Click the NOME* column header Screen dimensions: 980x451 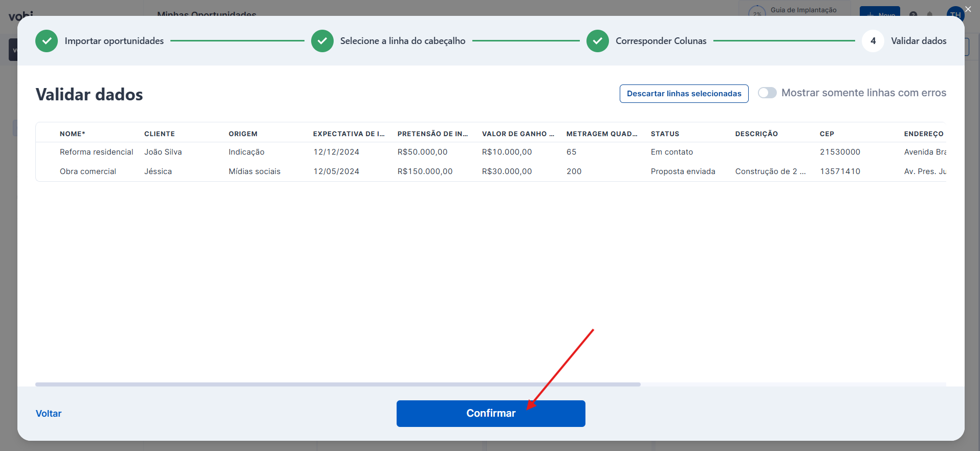pyautogui.click(x=72, y=134)
